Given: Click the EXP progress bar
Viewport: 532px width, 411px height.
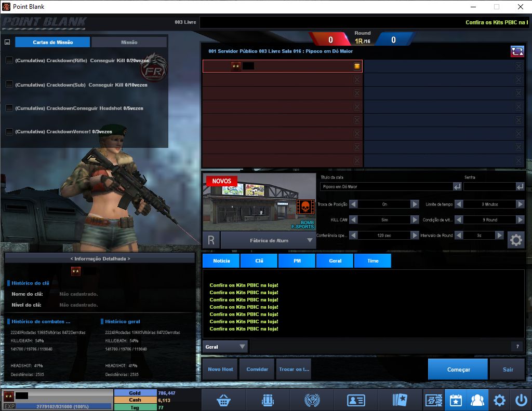Looking at the screenshot, I should click(x=63, y=406).
